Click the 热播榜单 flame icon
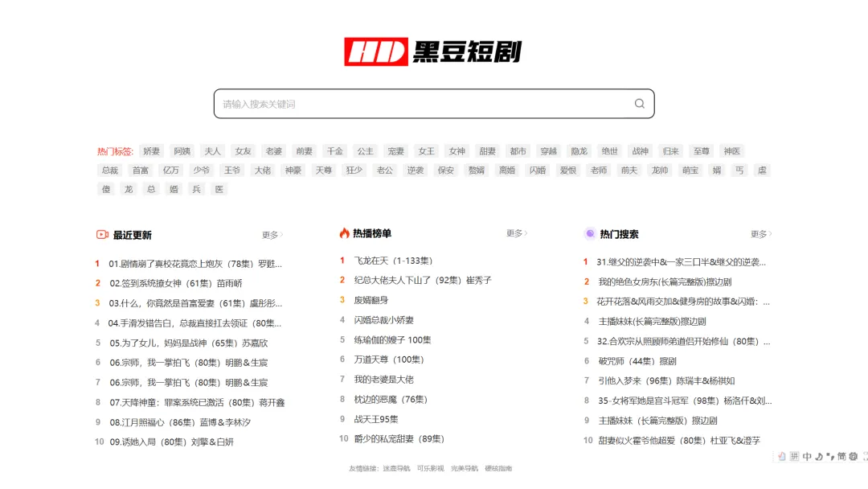The width and height of the screenshot is (868, 489). [x=344, y=233]
